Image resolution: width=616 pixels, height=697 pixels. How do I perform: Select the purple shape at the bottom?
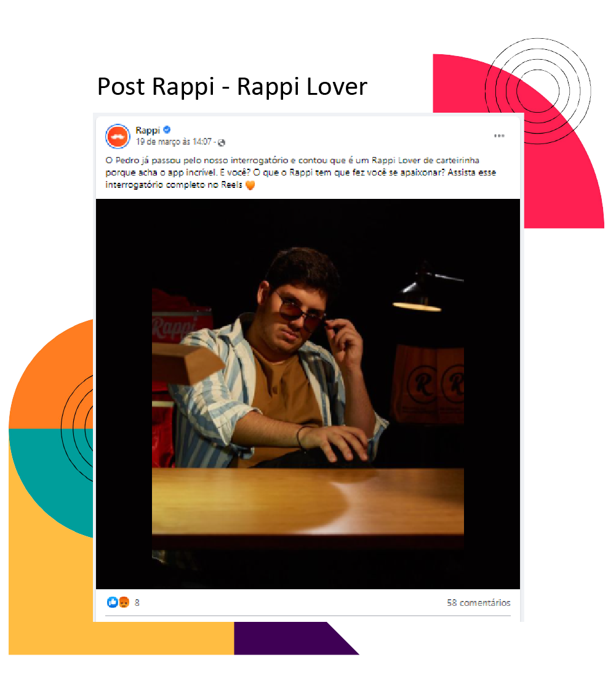pos(293,638)
